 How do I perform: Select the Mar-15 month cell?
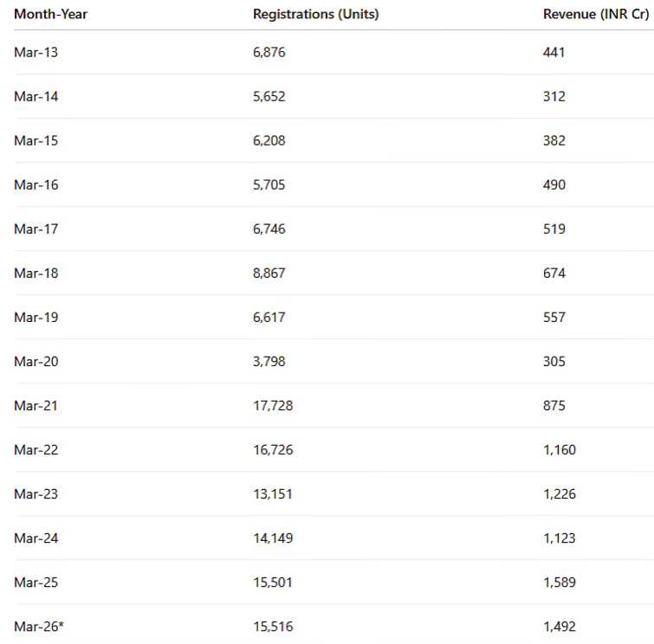pyautogui.click(x=36, y=141)
